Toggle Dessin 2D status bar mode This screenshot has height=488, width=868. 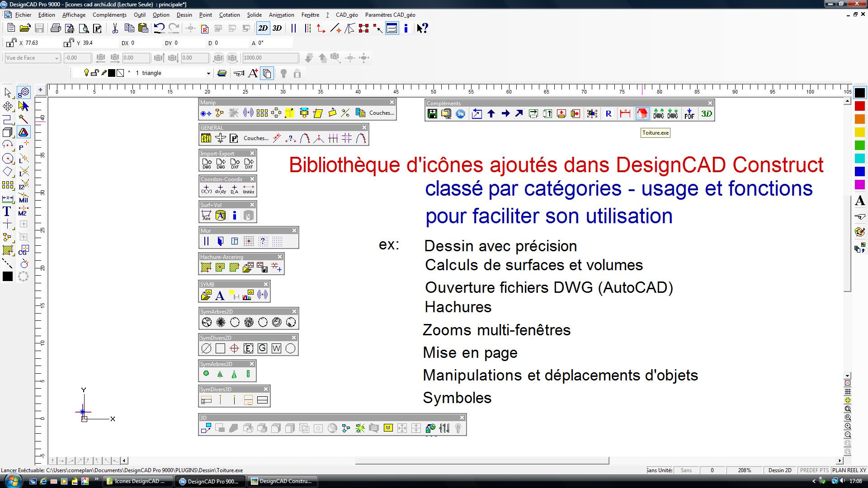(x=780, y=470)
